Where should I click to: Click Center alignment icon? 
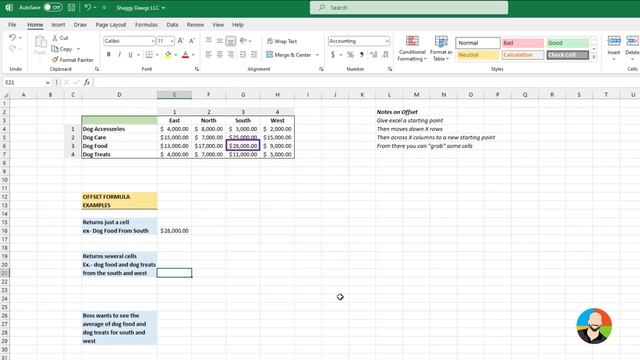pyautogui.click(x=220, y=54)
